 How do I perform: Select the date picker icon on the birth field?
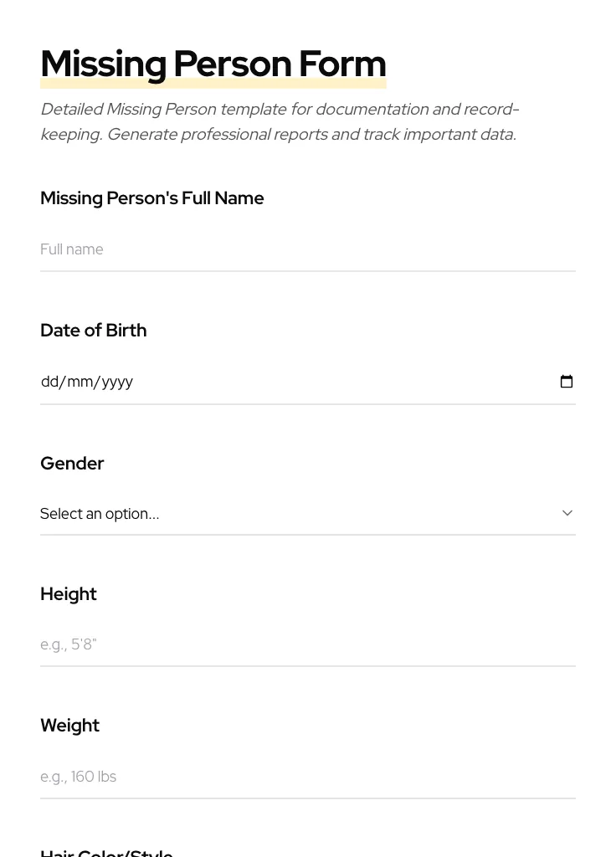[567, 381]
